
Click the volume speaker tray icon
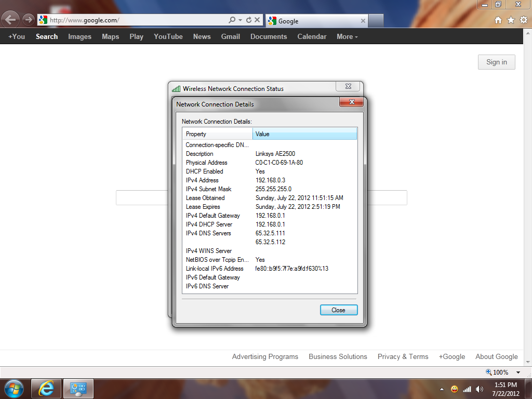479,389
